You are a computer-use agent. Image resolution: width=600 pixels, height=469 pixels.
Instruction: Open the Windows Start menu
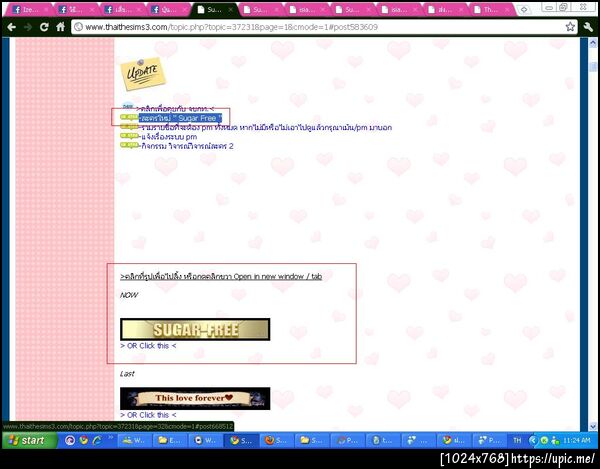[29, 440]
